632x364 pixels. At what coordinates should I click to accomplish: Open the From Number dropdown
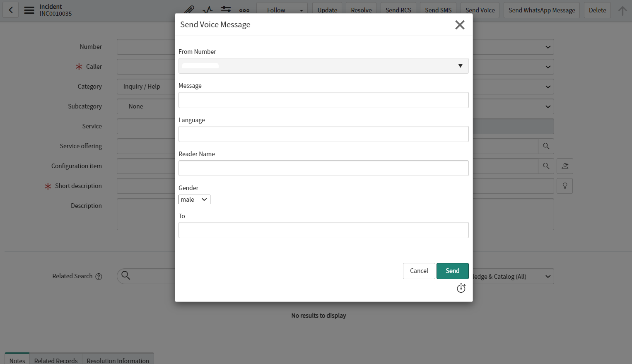coord(323,66)
